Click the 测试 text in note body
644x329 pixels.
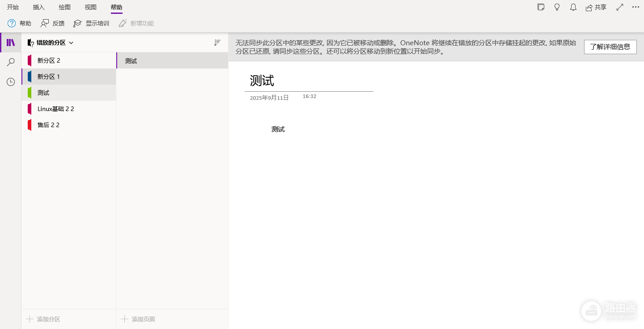(278, 129)
